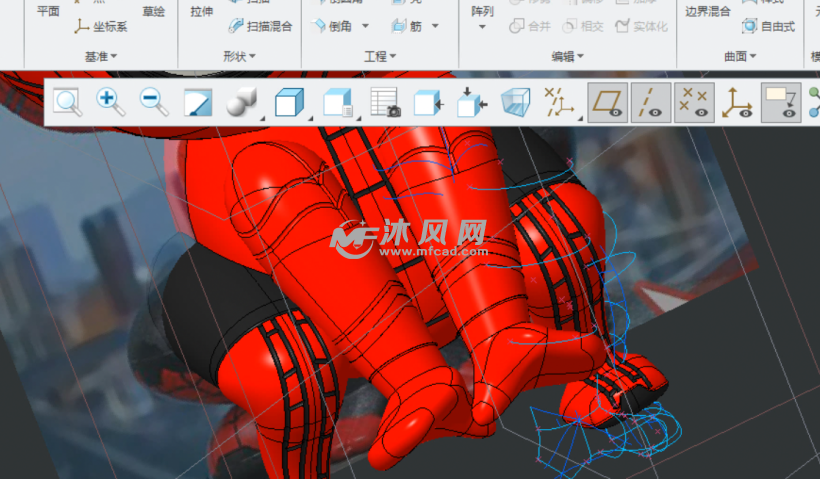Click the 坐标系 coordinate system tool
This screenshot has width=820, height=479.
coord(101,27)
